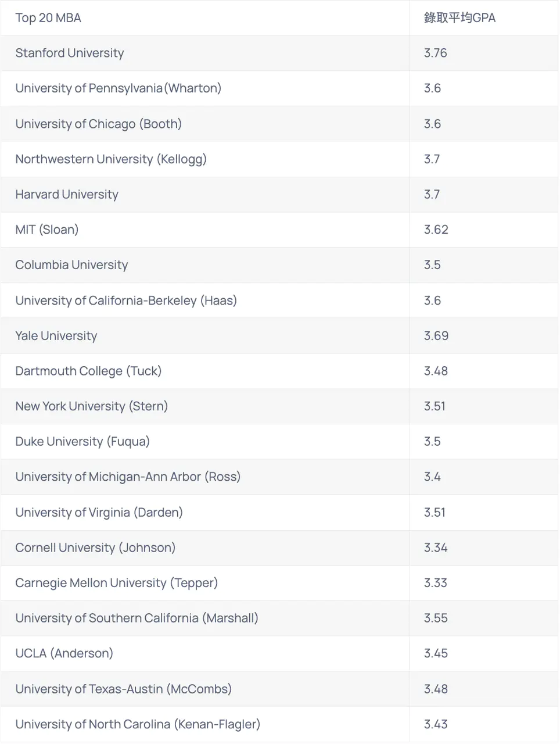Viewport: 560px width, 744px height.
Task: Click the Top 20 MBA column header
Action: coord(48,18)
